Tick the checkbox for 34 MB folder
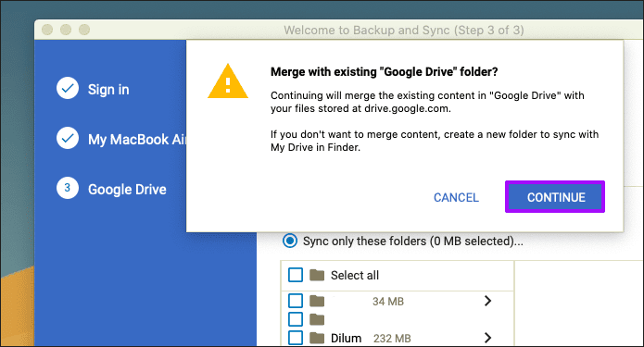644x347 pixels. (296, 301)
